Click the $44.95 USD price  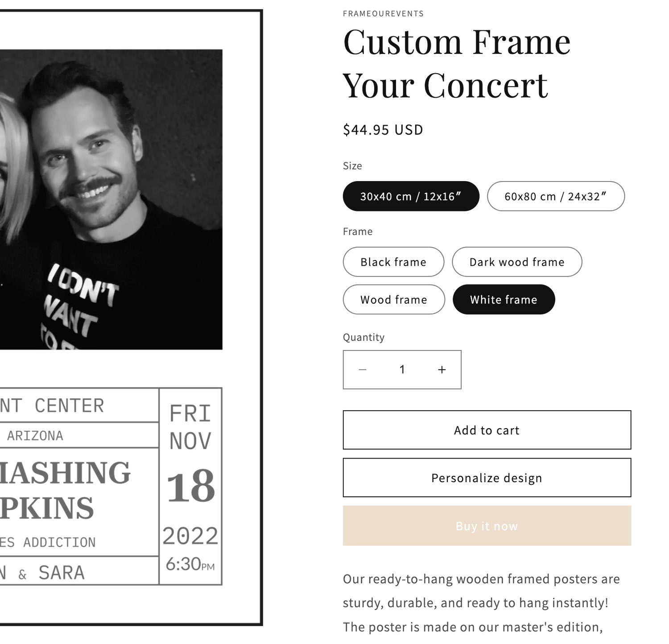[x=383, y=130]
